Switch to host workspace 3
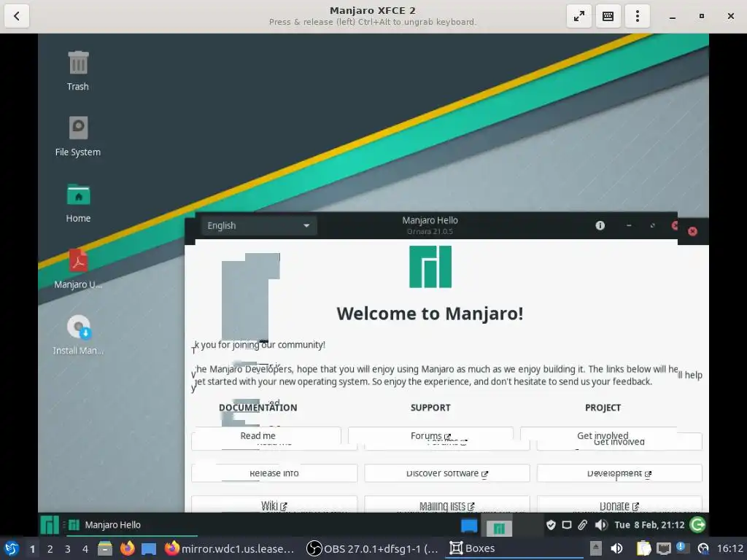Viewport: 747px width, 560px height. pyautogui.click(x=68, y=549)
